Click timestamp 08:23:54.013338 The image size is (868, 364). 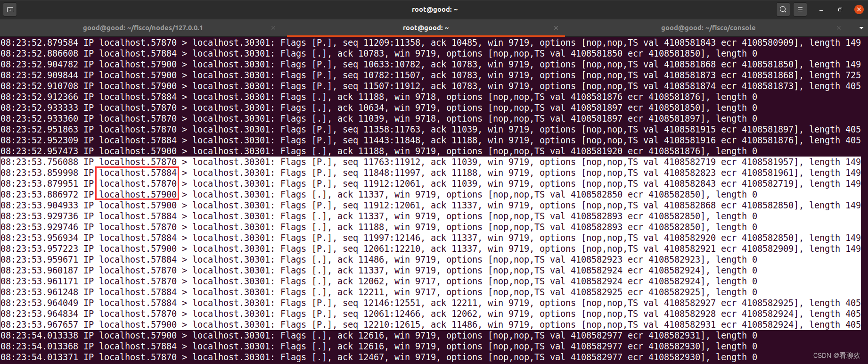click(40, 336)
